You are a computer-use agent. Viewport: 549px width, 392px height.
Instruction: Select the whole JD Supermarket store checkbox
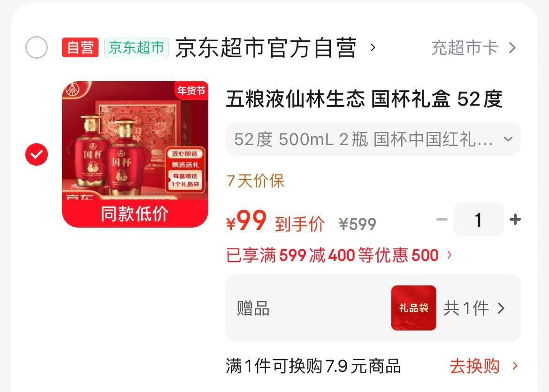37,47
